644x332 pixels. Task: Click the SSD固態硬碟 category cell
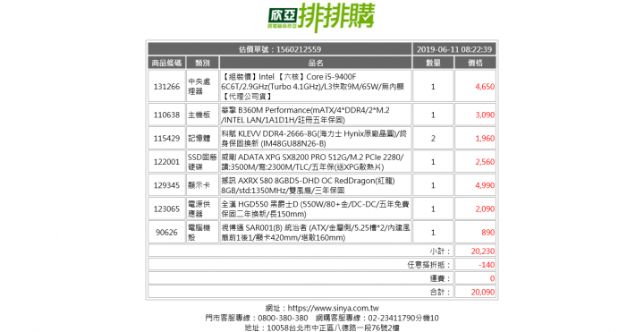202,162
